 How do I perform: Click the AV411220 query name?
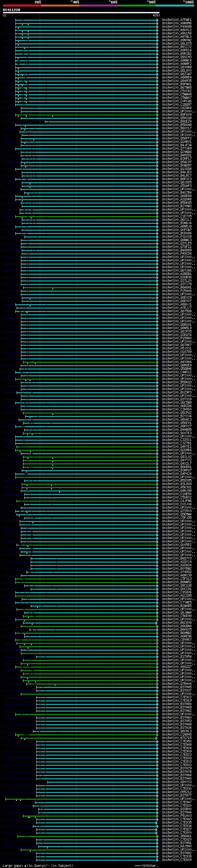pos(11,10)
